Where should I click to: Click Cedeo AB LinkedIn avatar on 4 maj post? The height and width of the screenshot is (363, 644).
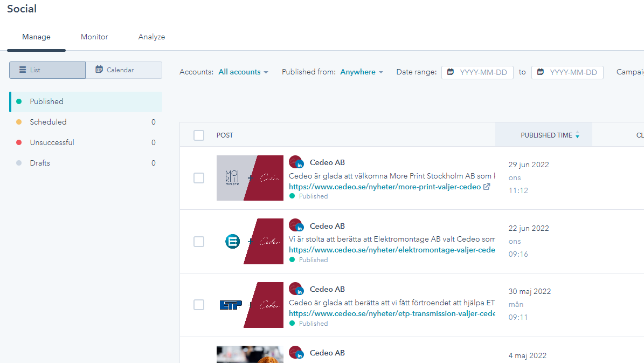(x=296, y=353)
